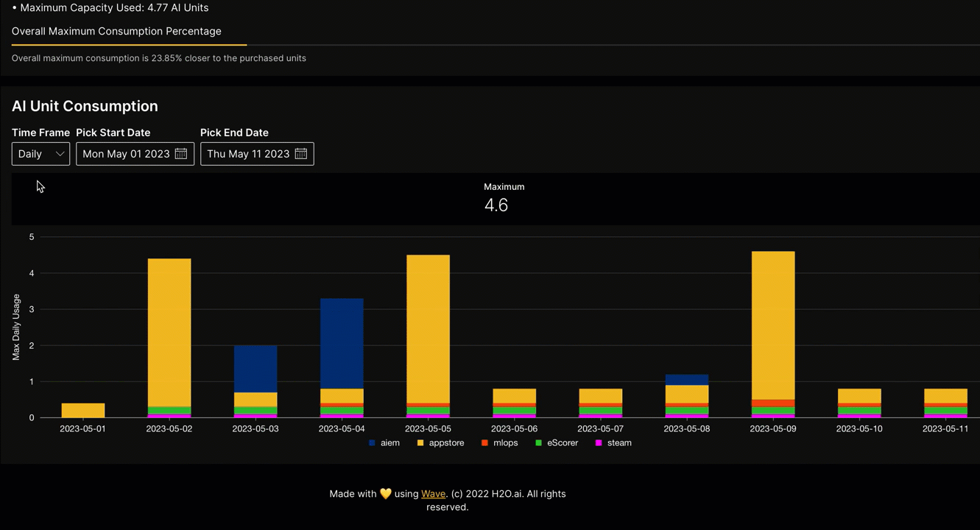The width and height of the screenshot is (980, 530).
Task: Hide the eScorer legend series
Action: coord(556,443)
